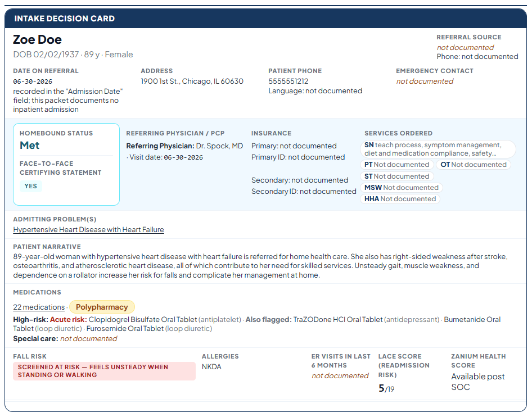Click Language: not documented text
The width and height of the screenshot is (532, 417).
pyautogui.click(x=315, y=91)
